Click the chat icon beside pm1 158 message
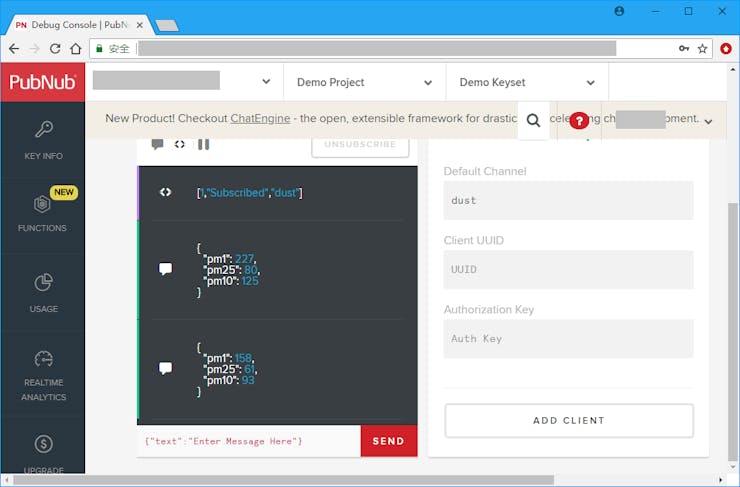This screenshot has width=740, height=487. 165,368
